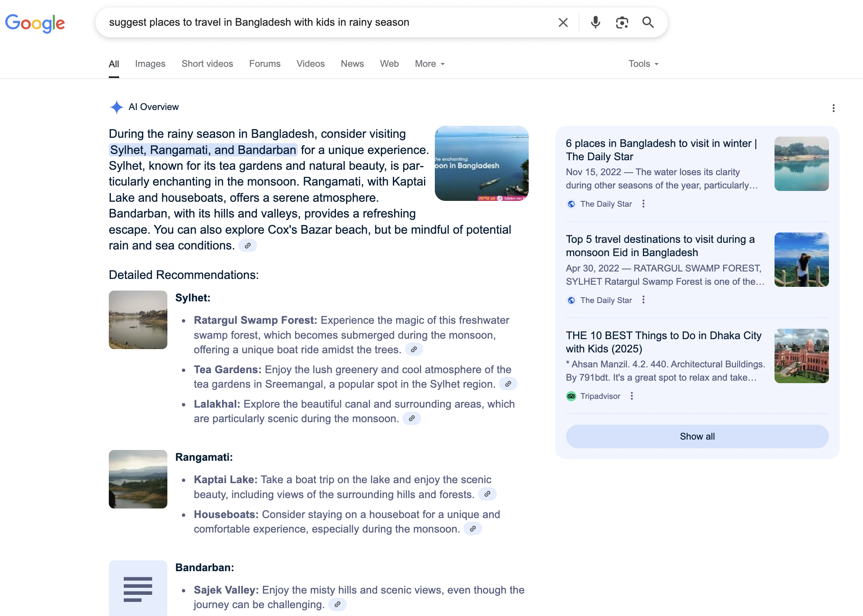The height and width of the screenshot is (616, 863).
Task: Click the 'Ratargul Swamp Forest:' bold text
Action: point(255,320)
